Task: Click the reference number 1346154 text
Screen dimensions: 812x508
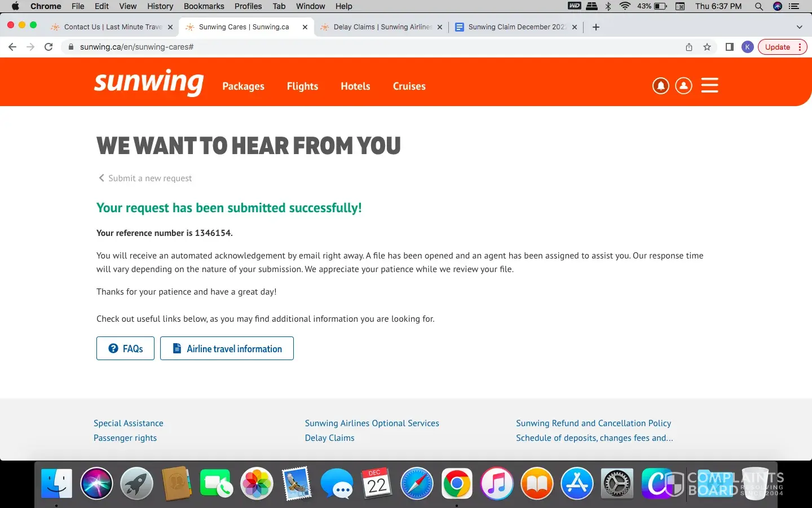Action: [x=213, y=233]
